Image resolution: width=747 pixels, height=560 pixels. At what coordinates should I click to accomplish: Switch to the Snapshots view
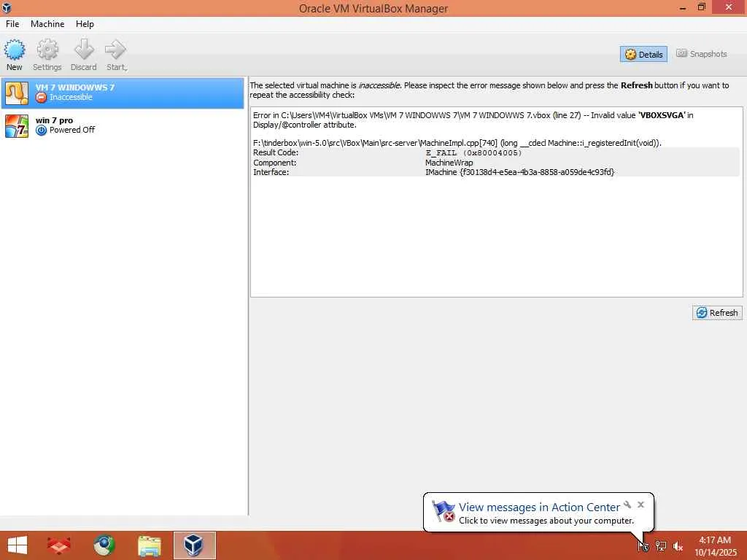[x=702, y=54]
